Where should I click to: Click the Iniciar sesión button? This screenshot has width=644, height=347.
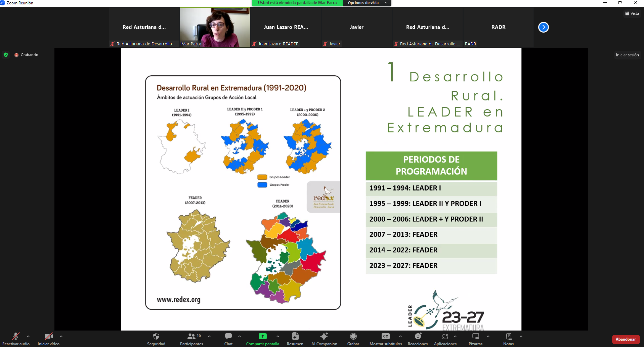point(627,55)
